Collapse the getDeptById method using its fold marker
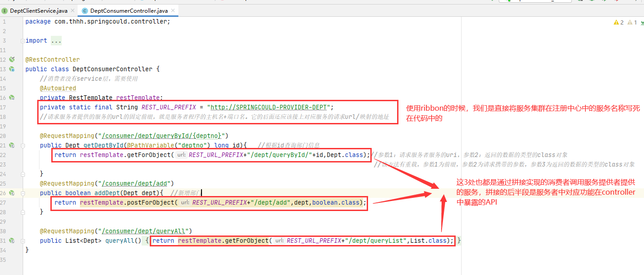This screenshot has height=275, width=644. (22, 145)
